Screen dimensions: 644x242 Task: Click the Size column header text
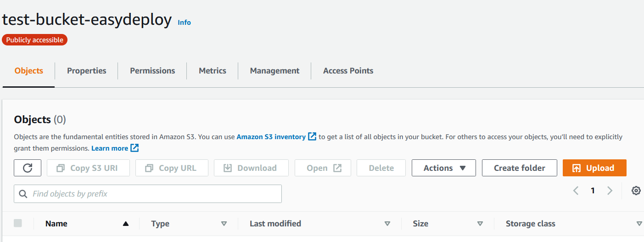pyautogui.click(x=420, y=224)
